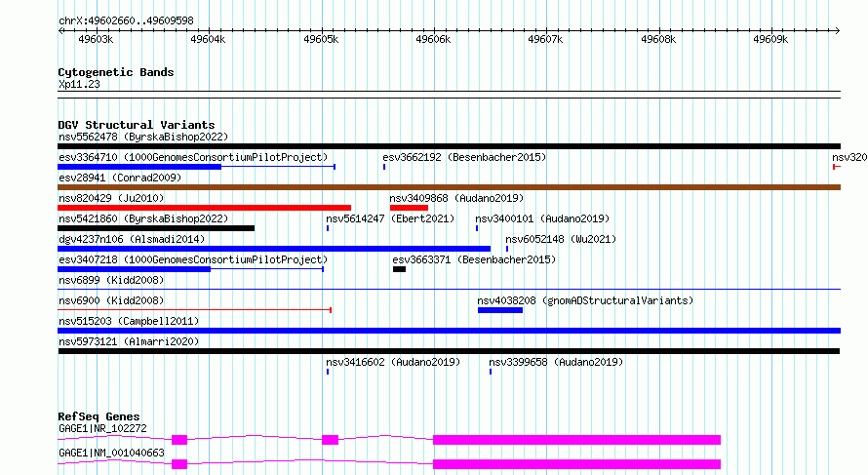Click the black nsv5973121 variant bar
Image resolution: width=868 pixels, height=475 pixels.
pos(449,351)
